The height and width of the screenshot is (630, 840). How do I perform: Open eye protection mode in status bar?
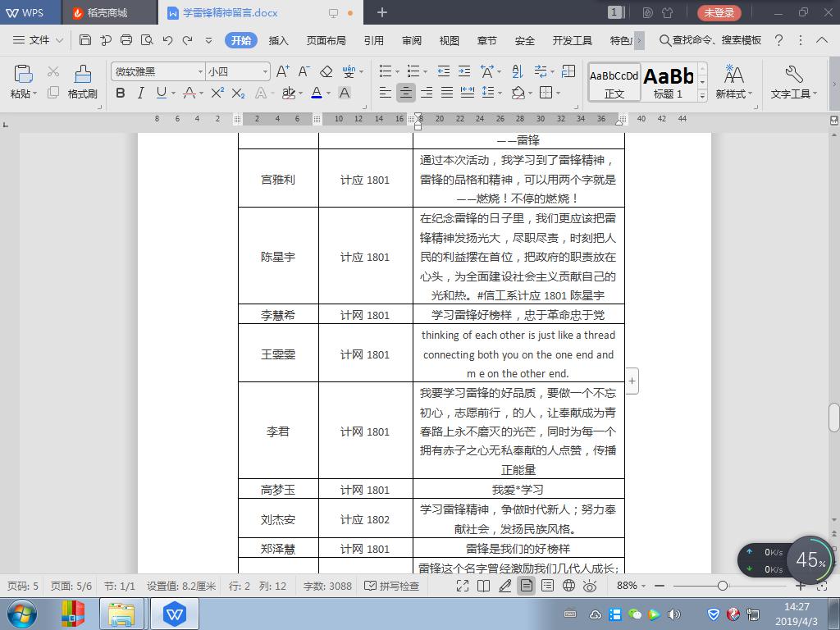[590, 586]
